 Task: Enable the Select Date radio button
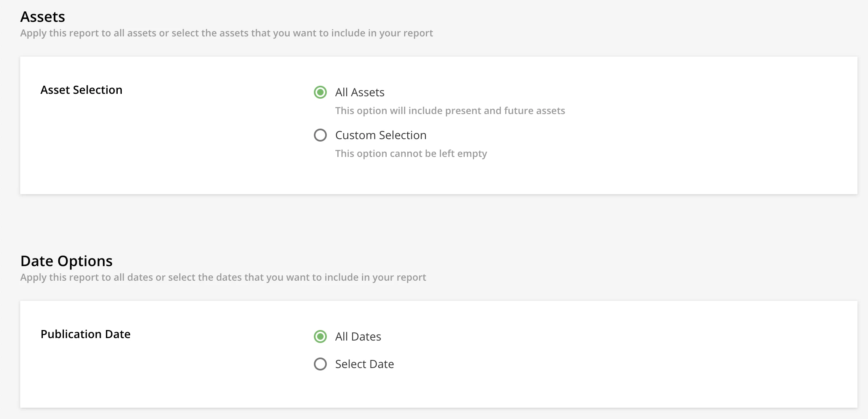coord(320,364)
